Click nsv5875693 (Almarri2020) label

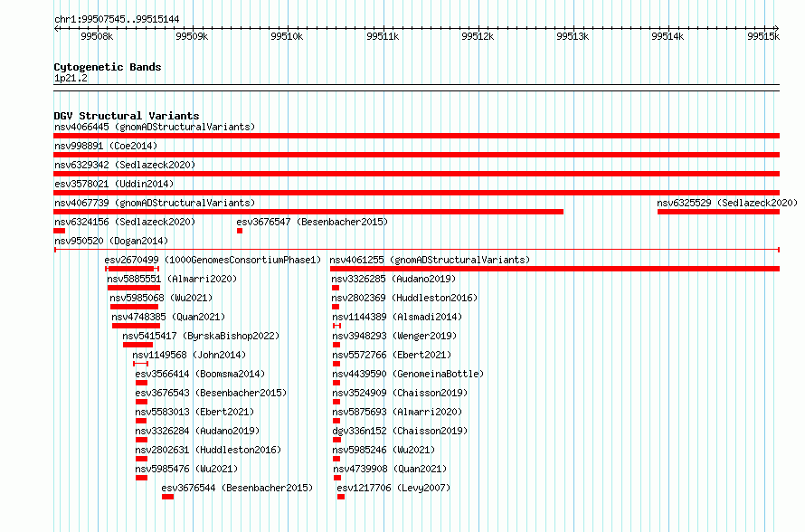pos(397,412)
